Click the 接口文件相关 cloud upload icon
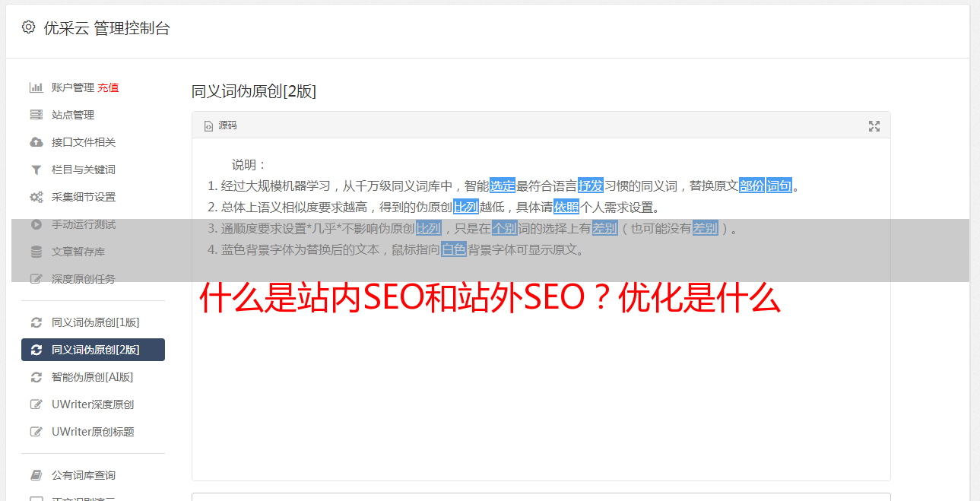 click(x=36, y=142)
